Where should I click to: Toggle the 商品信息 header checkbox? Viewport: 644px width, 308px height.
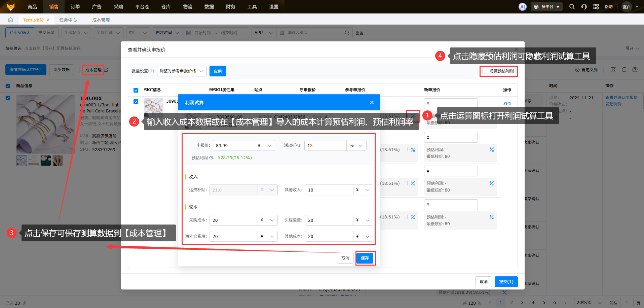coord(8,86)
